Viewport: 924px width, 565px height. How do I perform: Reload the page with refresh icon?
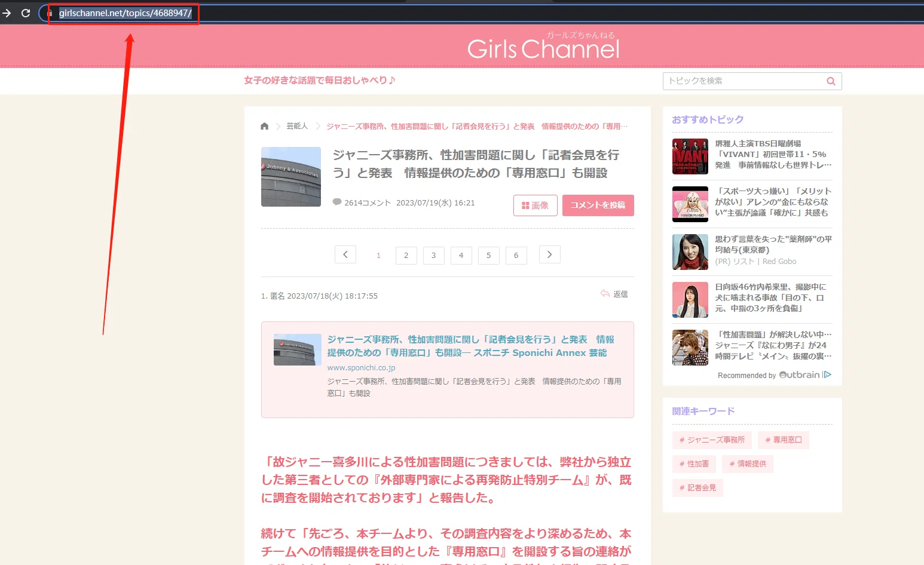pyautogui.click(x=26, y=13)
